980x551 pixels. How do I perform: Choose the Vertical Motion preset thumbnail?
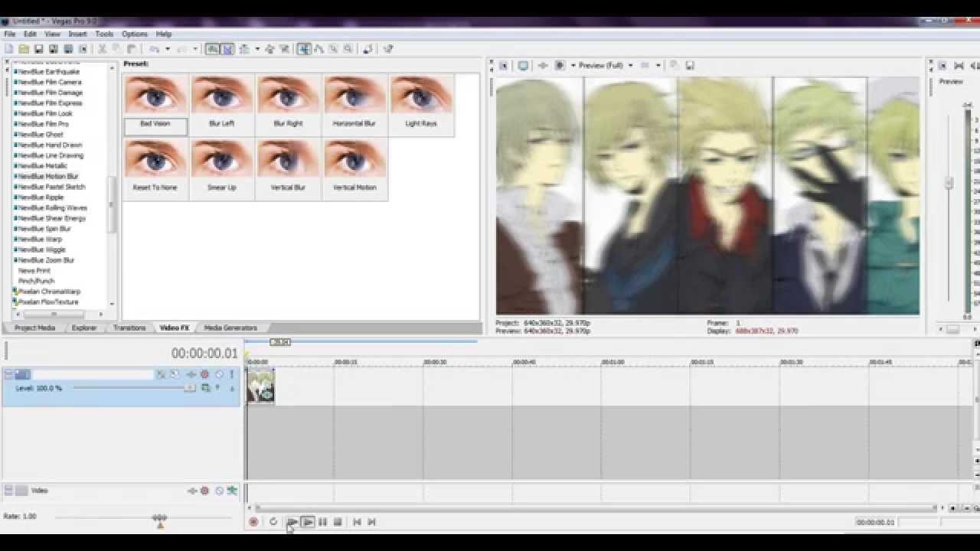[354, 169]
